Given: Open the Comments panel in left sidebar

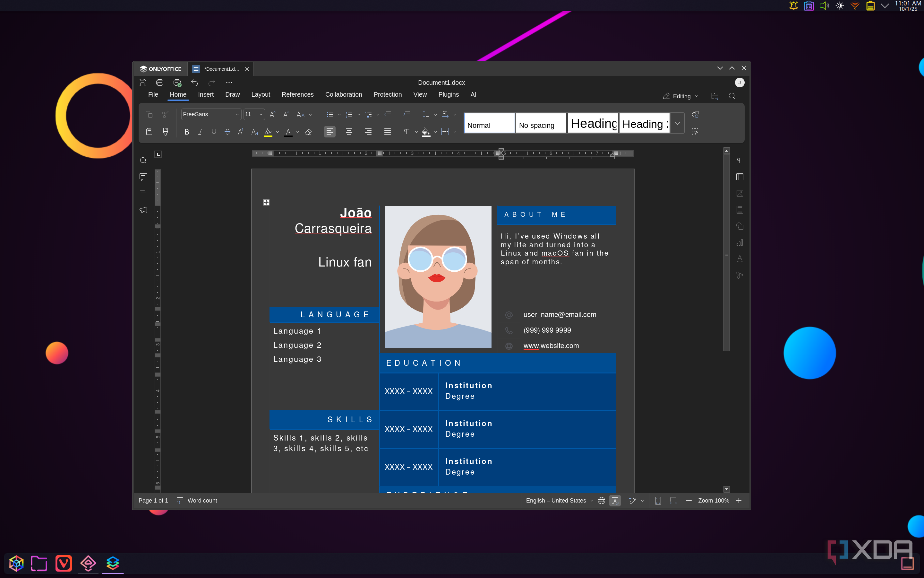Looking at the screenshot, I should [x=143, y=177].
